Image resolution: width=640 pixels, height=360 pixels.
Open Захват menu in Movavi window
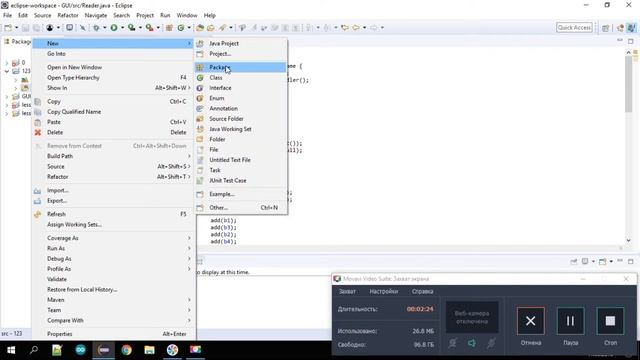click(x=347, y=291)
